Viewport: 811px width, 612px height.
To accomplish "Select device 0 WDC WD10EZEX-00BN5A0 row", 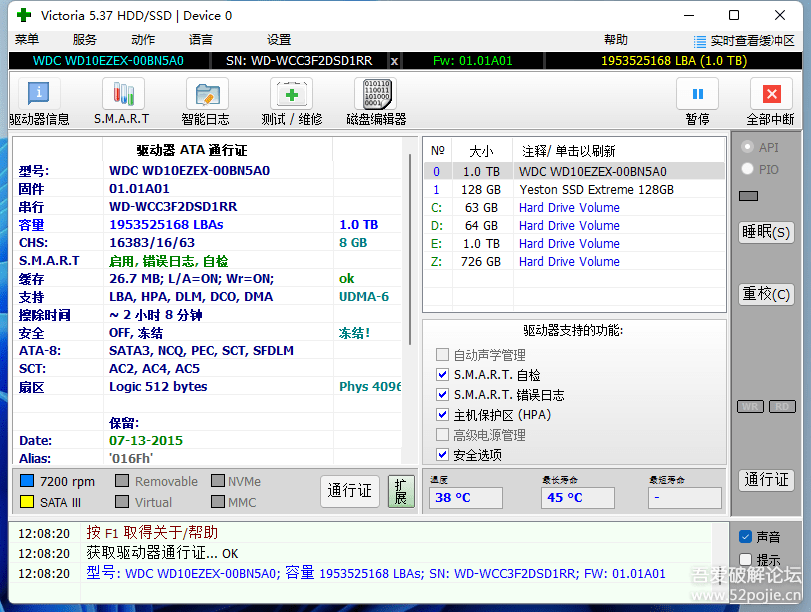I will point(575,171).
